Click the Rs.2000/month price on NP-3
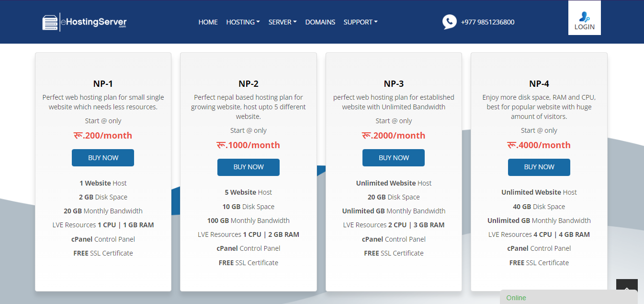 [393, 135]
